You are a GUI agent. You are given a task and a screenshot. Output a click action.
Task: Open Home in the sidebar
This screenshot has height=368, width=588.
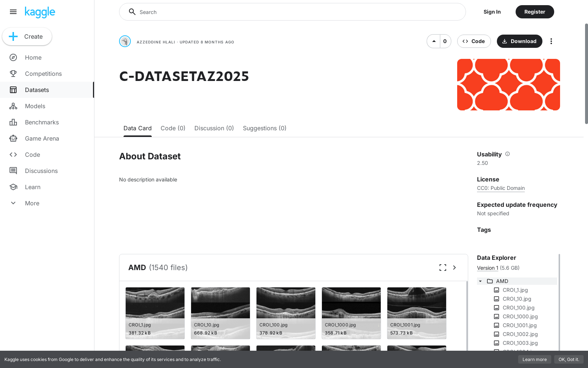click(47, 57)
